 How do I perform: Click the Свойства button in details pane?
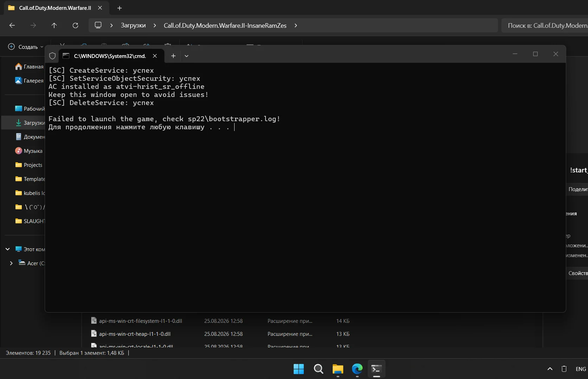577,273
